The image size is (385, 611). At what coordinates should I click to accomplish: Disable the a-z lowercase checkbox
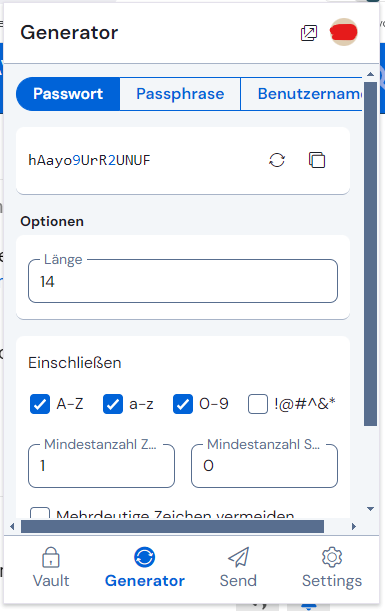(x=113, y=404)
